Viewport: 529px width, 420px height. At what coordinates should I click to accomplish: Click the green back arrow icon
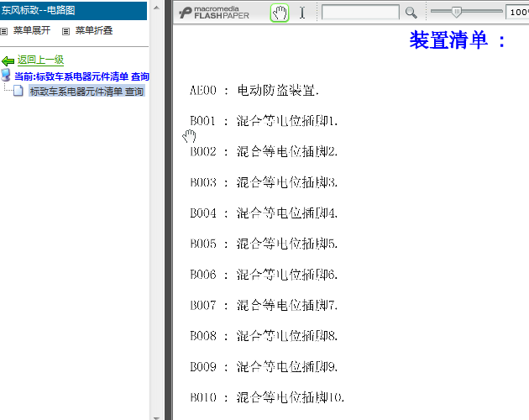(8, 61)
